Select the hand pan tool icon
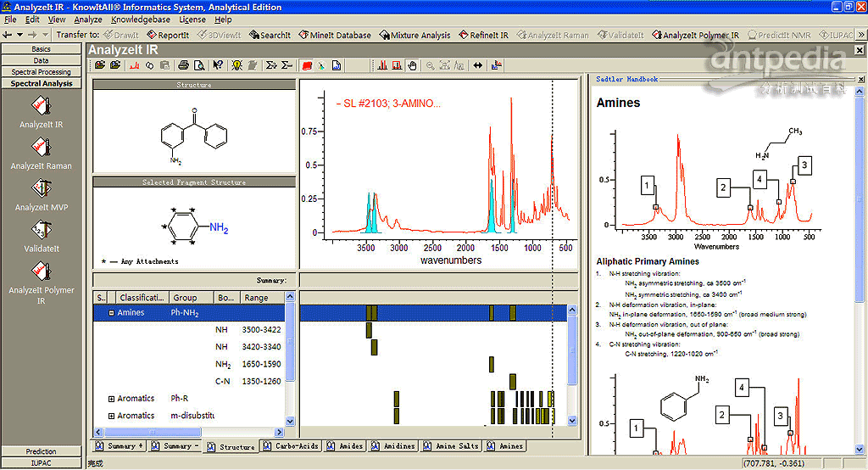Viewport: 868px width, 470px height. [413, 65]
